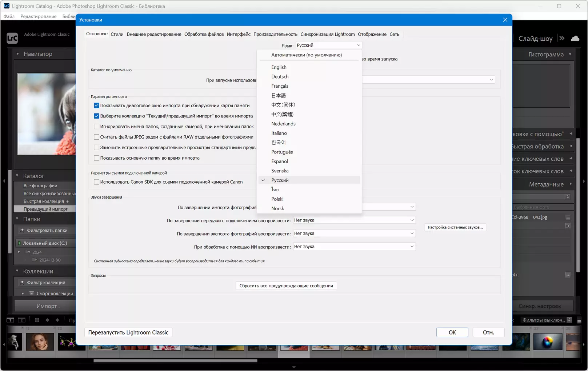Collapse the Навигатор panel

click(17, 54)
